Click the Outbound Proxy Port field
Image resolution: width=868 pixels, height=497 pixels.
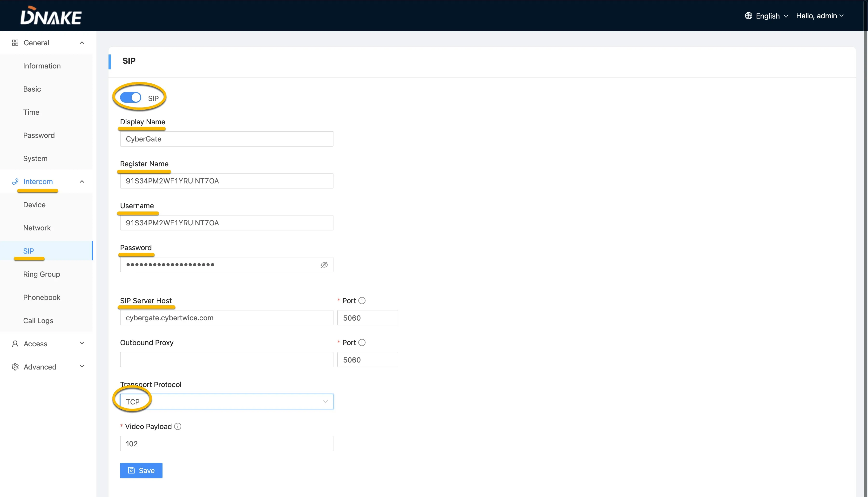(x=368, y=360)
